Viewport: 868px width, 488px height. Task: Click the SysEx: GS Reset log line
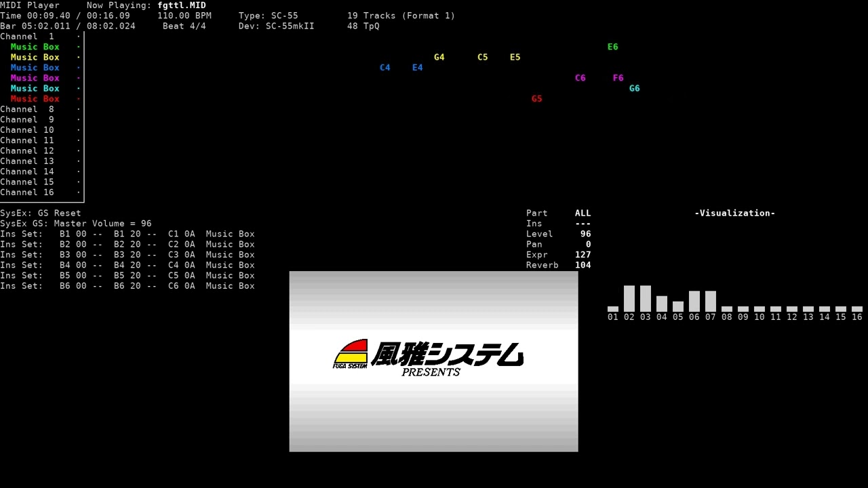[41, 213]
